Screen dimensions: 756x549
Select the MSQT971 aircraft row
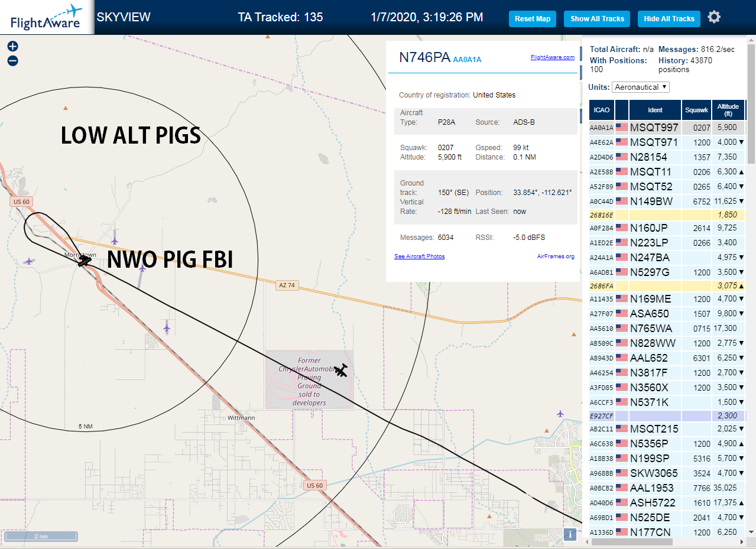(667, 142)
